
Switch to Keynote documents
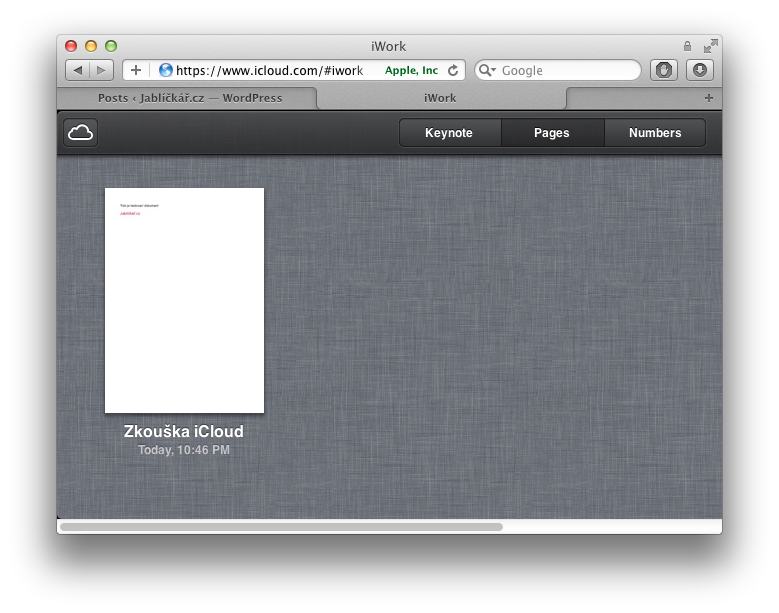point(449,133)
